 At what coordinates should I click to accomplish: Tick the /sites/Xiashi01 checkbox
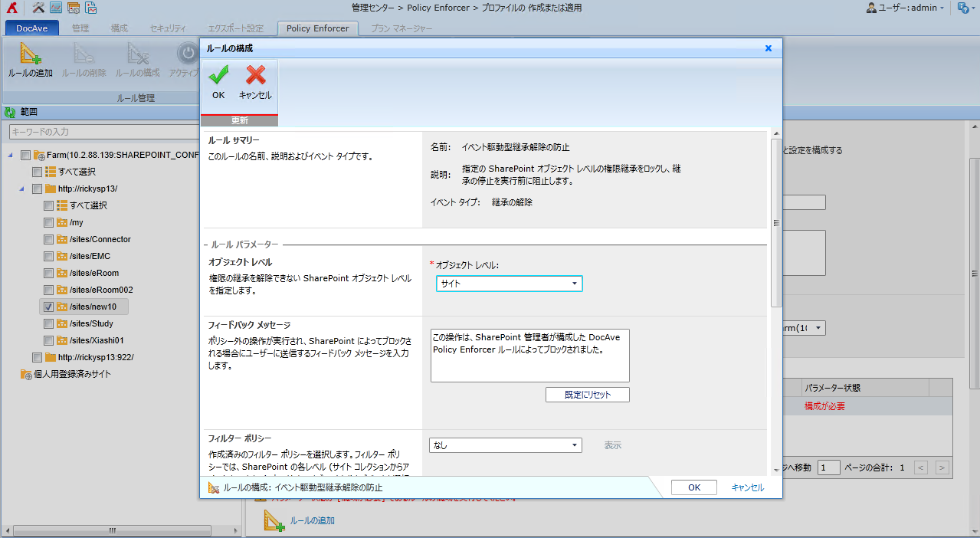pyautogui.click(x=48, y=340)
